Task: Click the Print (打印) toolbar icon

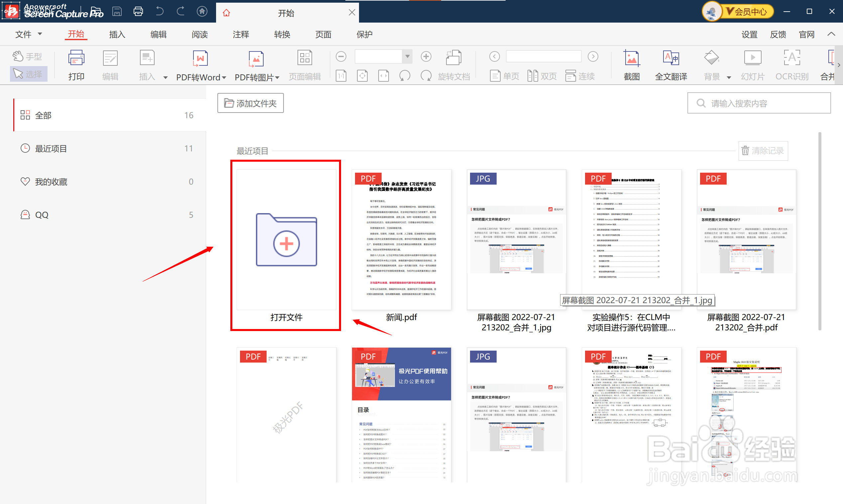Action: click(76, 58)
